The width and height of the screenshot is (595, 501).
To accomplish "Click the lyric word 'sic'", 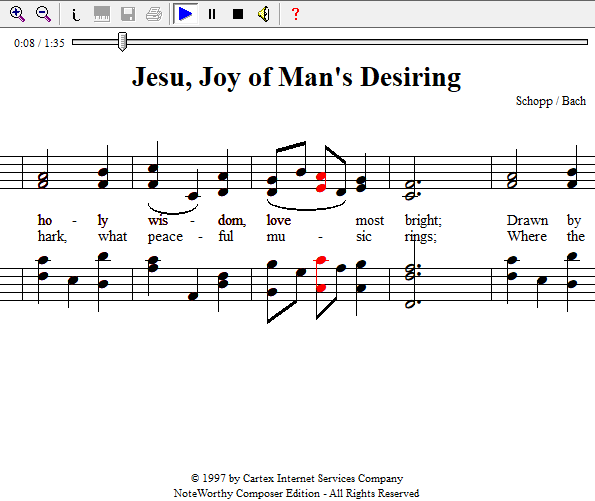I will click(x=364, y=236).
